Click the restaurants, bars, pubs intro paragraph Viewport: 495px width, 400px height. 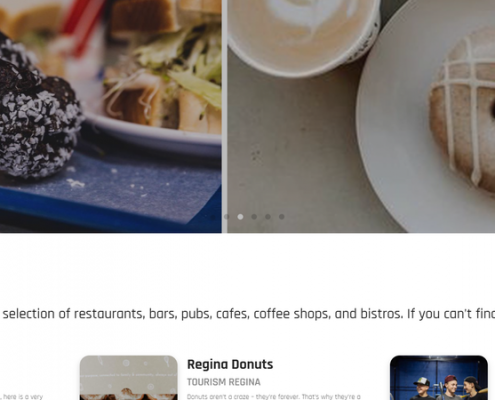tap(249, 314)
